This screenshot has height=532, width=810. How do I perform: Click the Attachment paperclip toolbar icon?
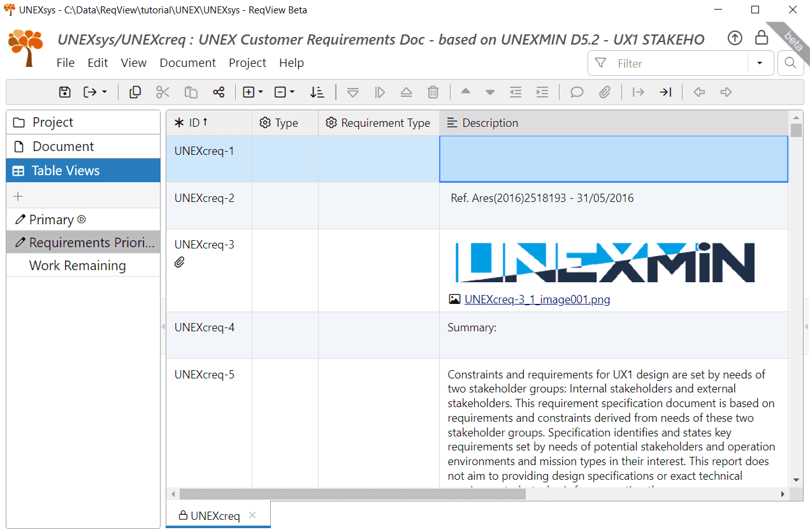[605, 92]
